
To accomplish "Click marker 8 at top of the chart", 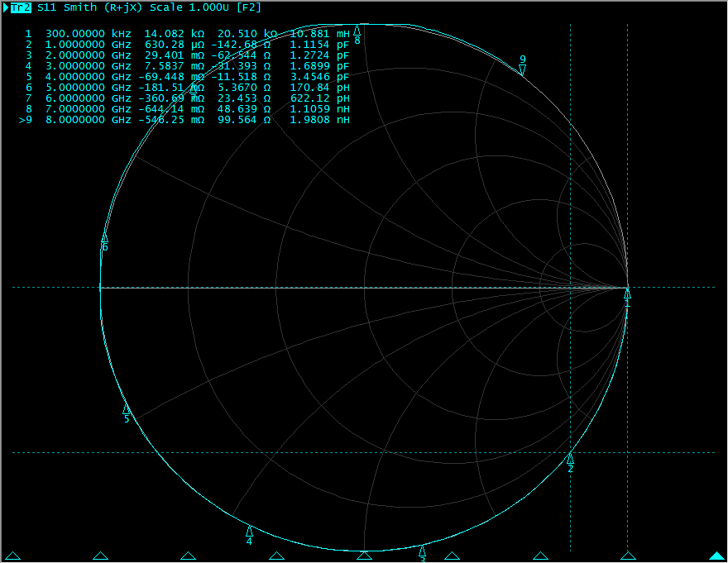I will pos(357,30).
